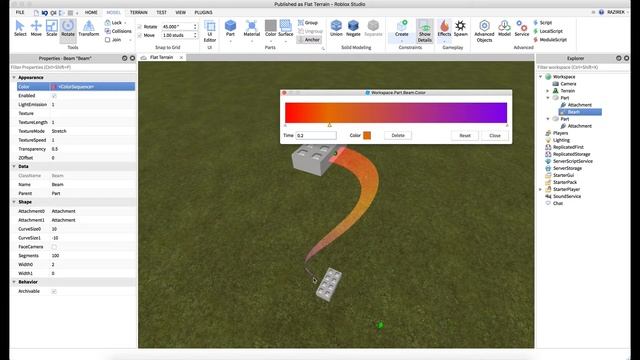The width and height of the screenshot is (640, 360).
Task: Insert a LocalScript
Action: tap(548, 31)
